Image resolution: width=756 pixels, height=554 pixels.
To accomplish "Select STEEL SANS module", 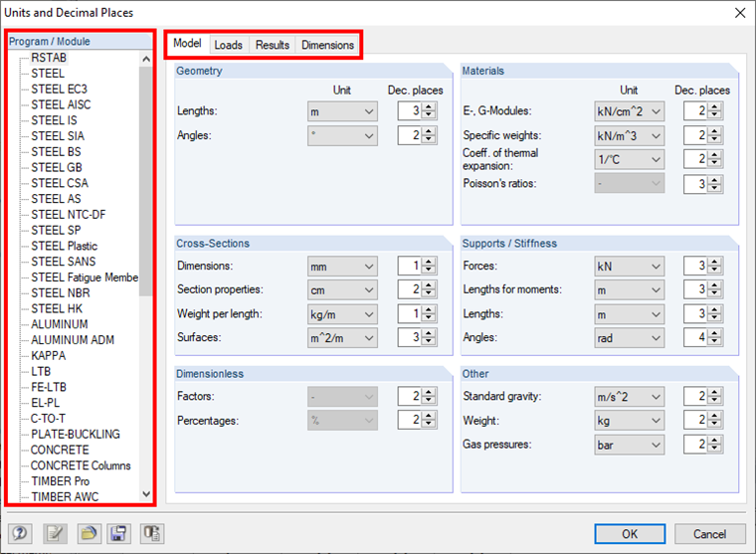I will 63,262.
